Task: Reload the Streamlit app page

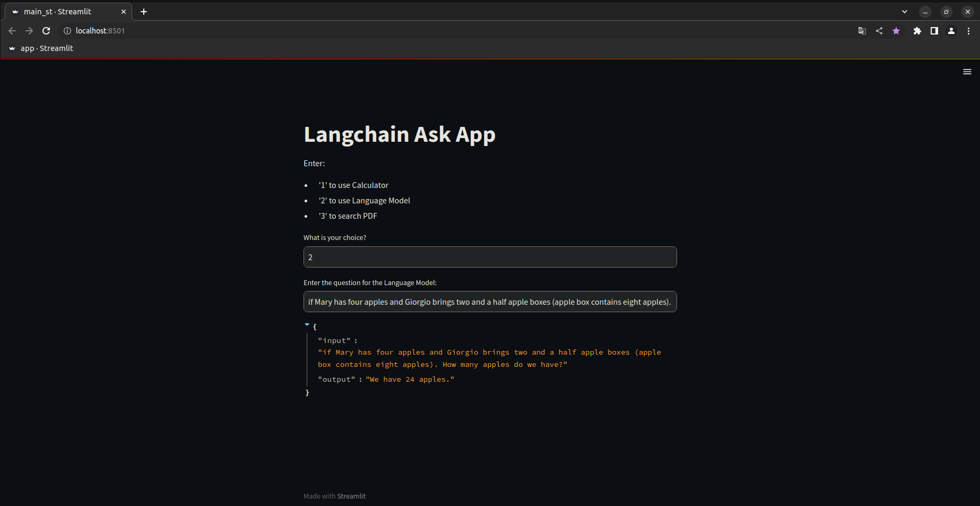Action: click(x=46, y=31)
